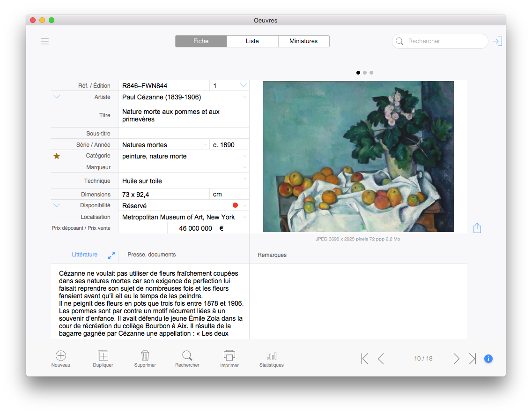Open the hamburger menu icon
Viewport: 532px width, 414px height.
pos(45,41)
